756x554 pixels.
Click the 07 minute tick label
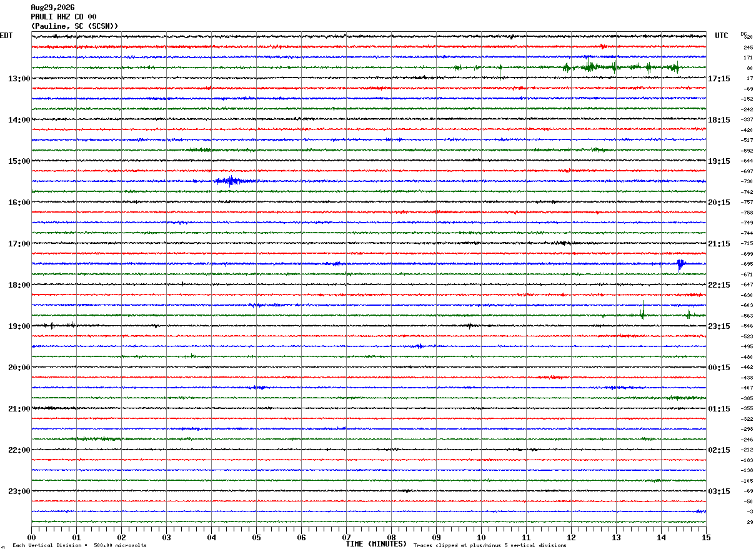347,537
